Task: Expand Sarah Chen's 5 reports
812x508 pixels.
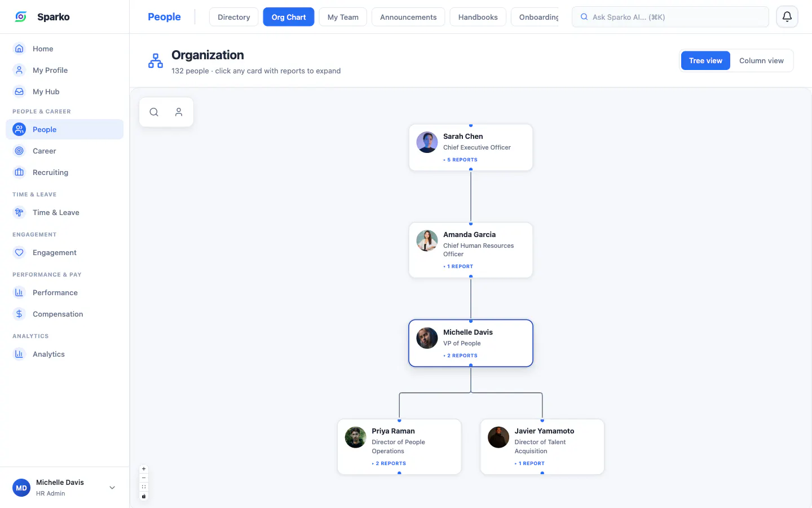Action: click(x=461, y=160)
